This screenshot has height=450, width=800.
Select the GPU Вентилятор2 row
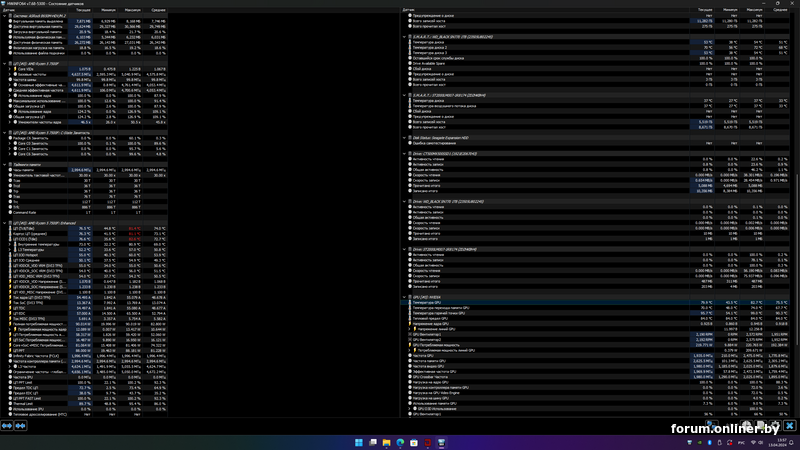598,340
